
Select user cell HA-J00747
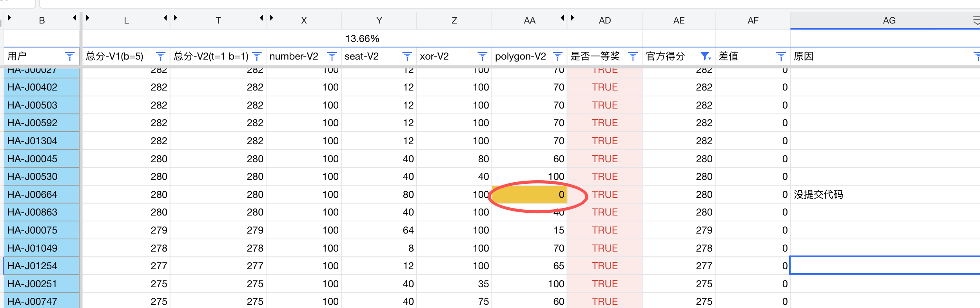tap(42, 301)
